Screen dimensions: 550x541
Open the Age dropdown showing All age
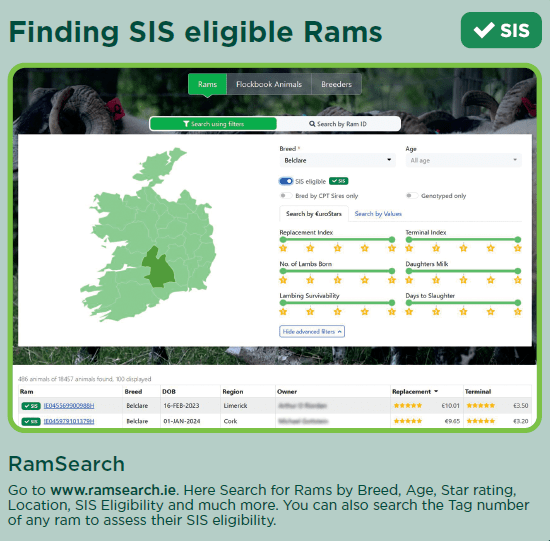point(463,160)
